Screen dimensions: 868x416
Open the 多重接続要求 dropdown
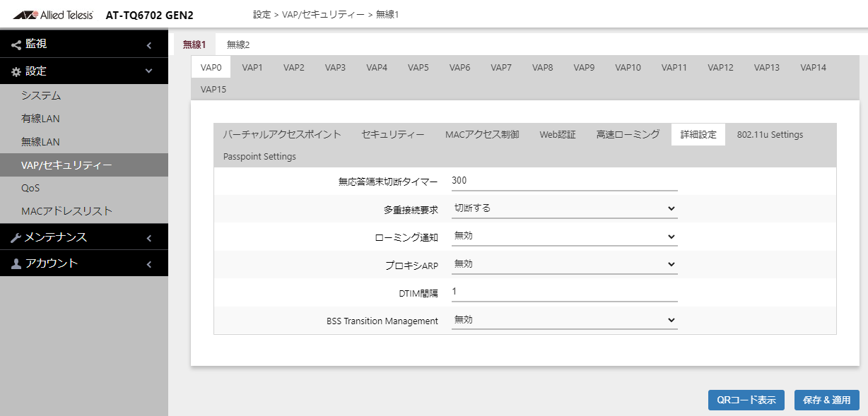pos(564,208)
